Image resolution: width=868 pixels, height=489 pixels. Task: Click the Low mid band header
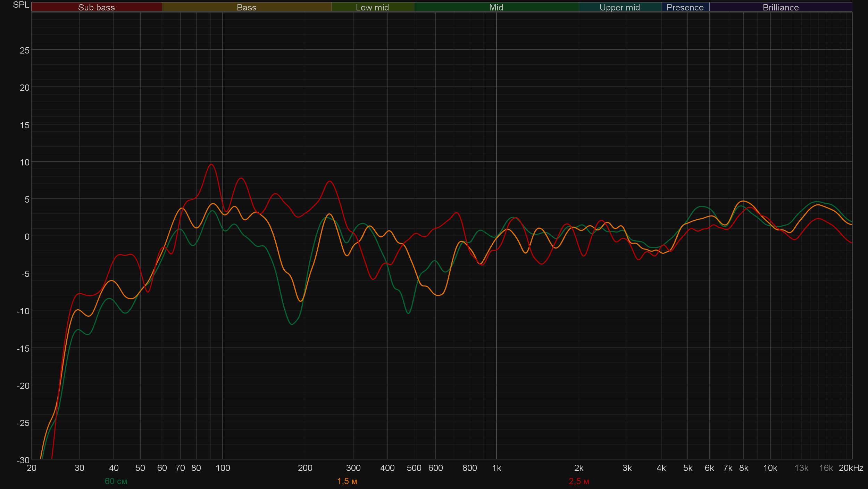tap(372, 7)
